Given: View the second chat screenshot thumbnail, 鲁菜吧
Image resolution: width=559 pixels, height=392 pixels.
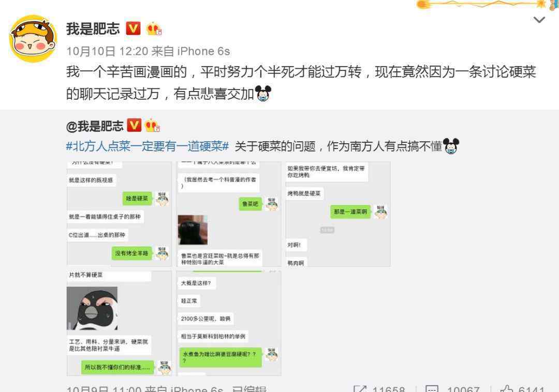Looking at the screenshot, I should (x=229, y=214).
